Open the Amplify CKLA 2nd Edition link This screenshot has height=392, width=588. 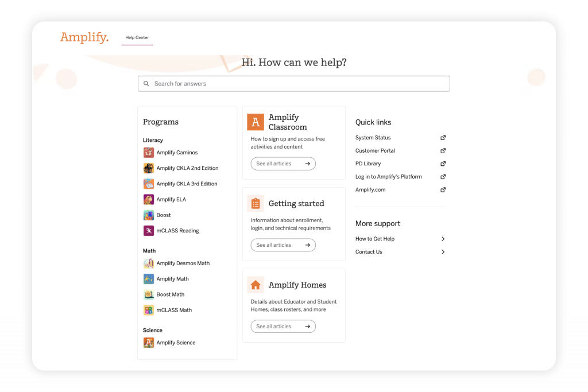[x=188, y=168]
